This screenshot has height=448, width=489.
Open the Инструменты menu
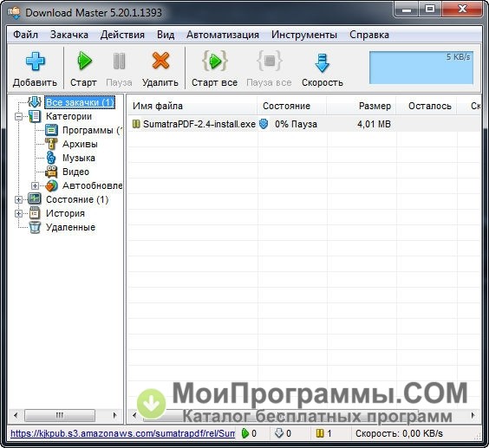click(304, 35)
